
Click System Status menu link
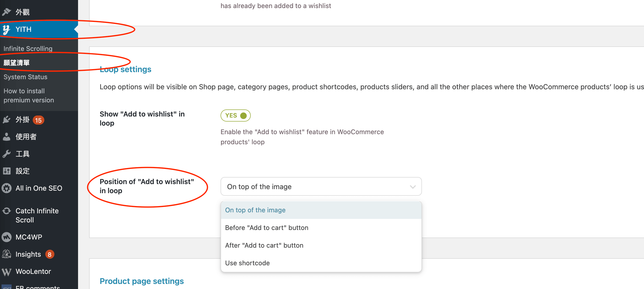[x=25, y=77]
